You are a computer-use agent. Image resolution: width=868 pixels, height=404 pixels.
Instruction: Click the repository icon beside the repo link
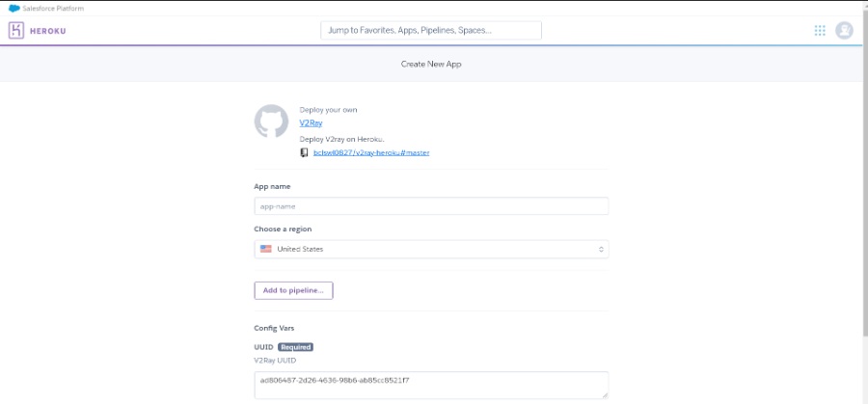point(304,152)
